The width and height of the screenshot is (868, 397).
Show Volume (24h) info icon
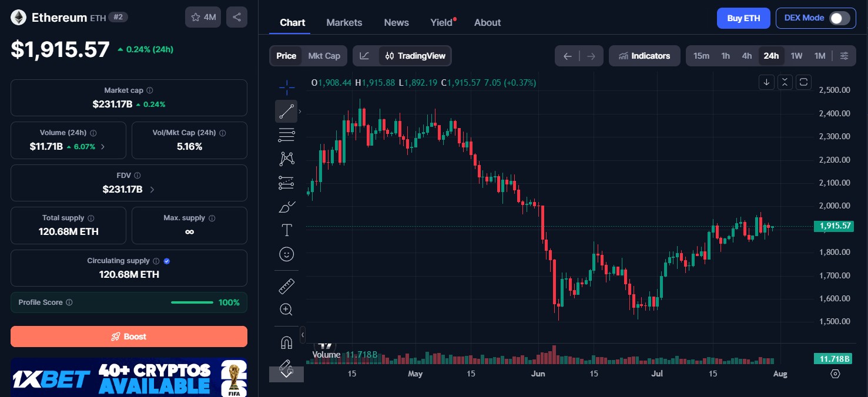93,133
